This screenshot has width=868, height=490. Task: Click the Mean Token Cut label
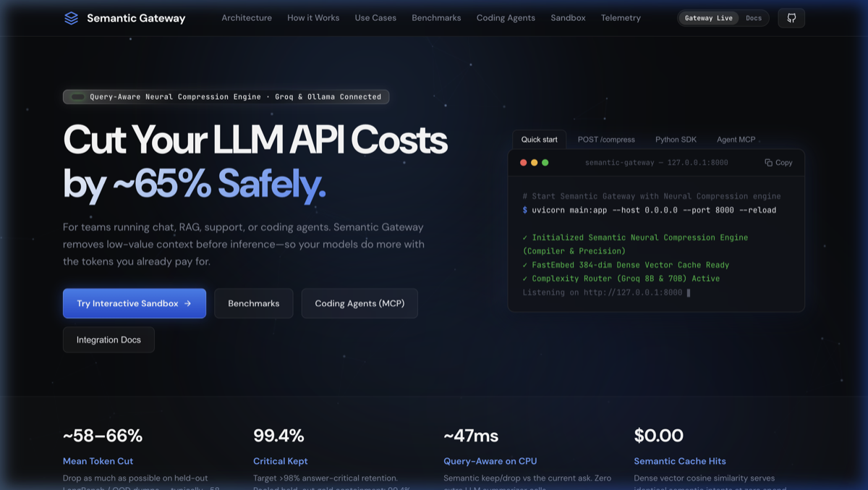point(98,461)
